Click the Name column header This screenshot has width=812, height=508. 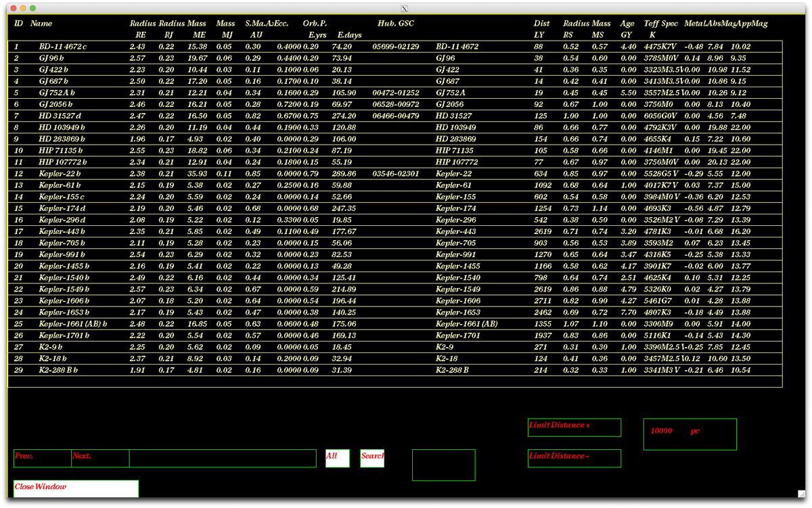(41, 24)
